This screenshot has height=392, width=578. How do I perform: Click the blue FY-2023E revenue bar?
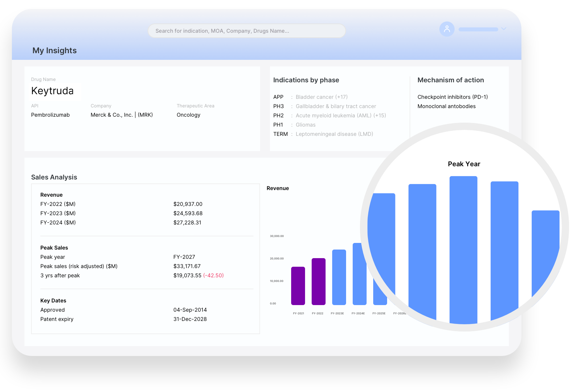(339, 277)
